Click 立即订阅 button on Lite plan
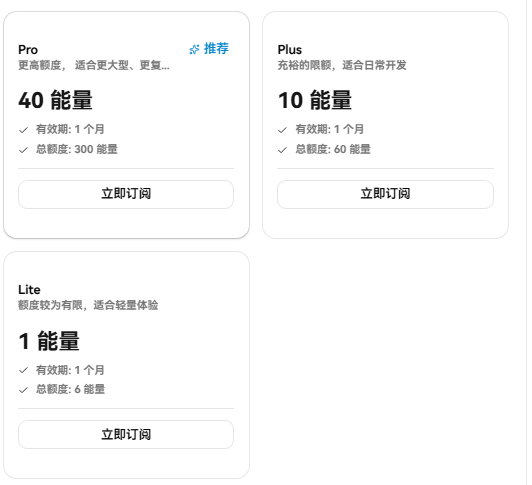This screenshot has height=485, width=532. click(x=126, y=434)
